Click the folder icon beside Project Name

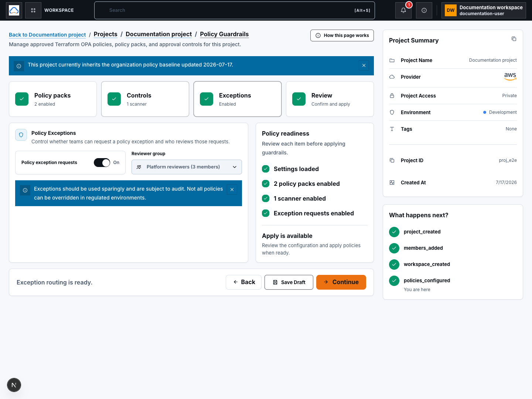pos(392,60)
